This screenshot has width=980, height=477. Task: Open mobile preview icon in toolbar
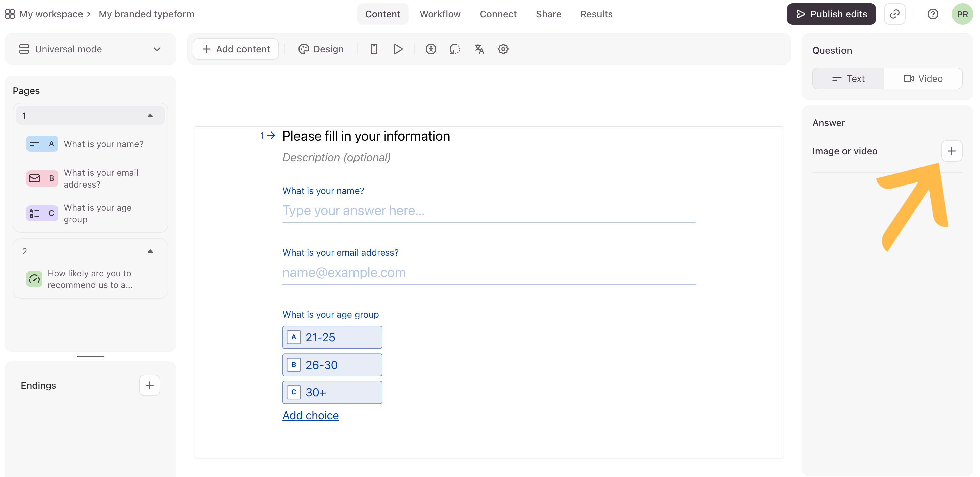click(374, 49)
